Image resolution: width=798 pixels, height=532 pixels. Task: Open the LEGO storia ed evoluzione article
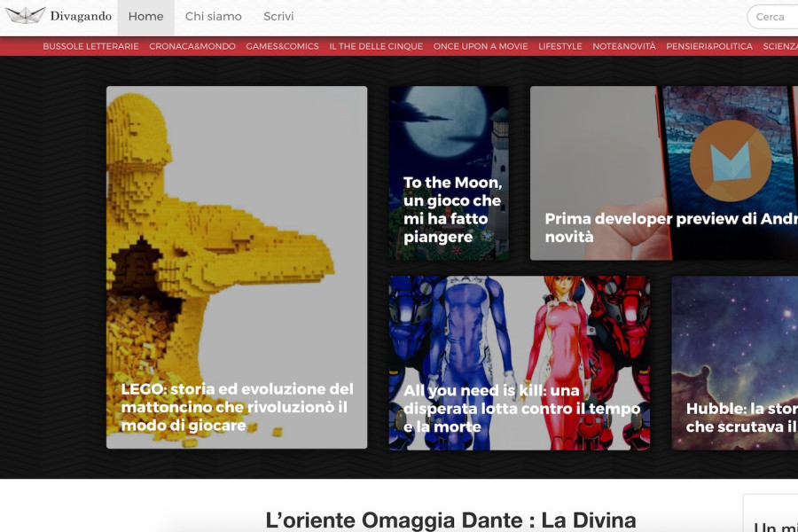[237, 267]
